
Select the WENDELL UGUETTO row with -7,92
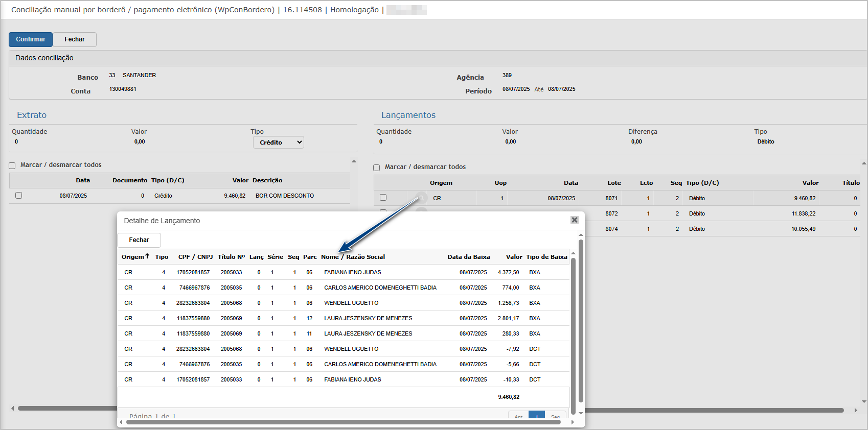pos(344,349)
